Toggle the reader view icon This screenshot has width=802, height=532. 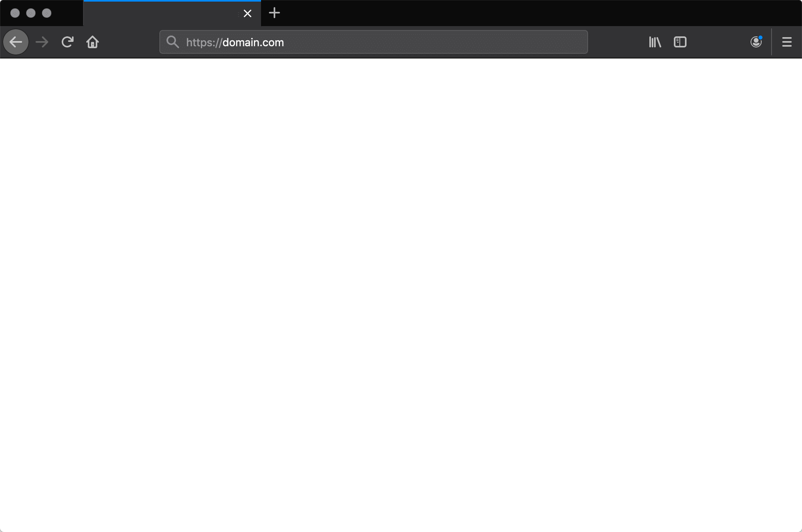tap(680, 42)
